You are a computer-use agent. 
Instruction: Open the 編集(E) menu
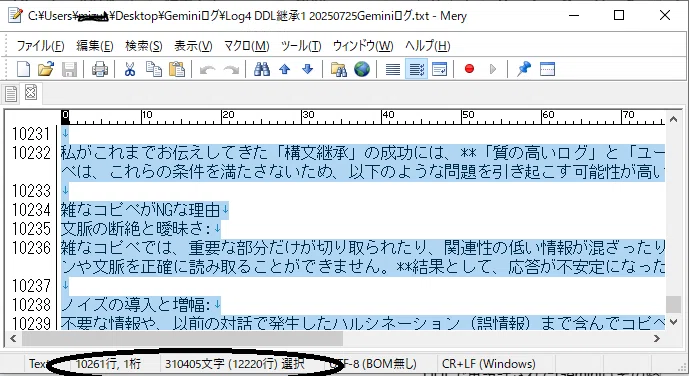(x=95, y=46)
